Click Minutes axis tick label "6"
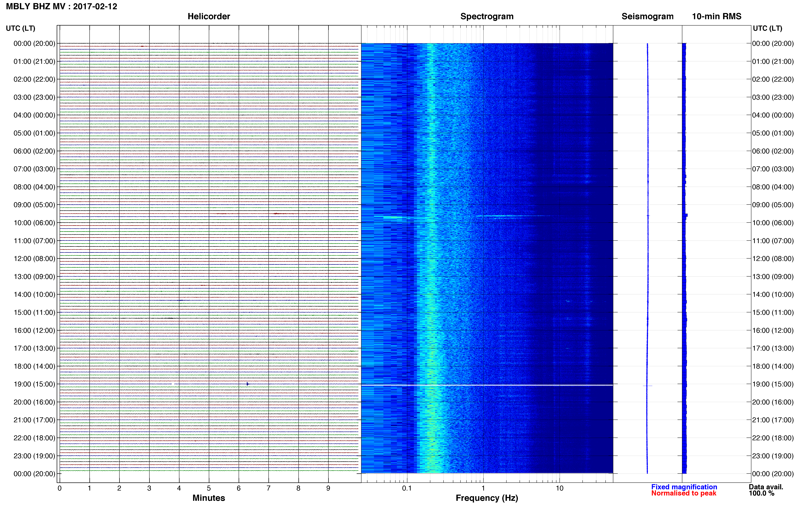Image resolution: width=812 pixels, height=508 pixels. click(239, 488)
